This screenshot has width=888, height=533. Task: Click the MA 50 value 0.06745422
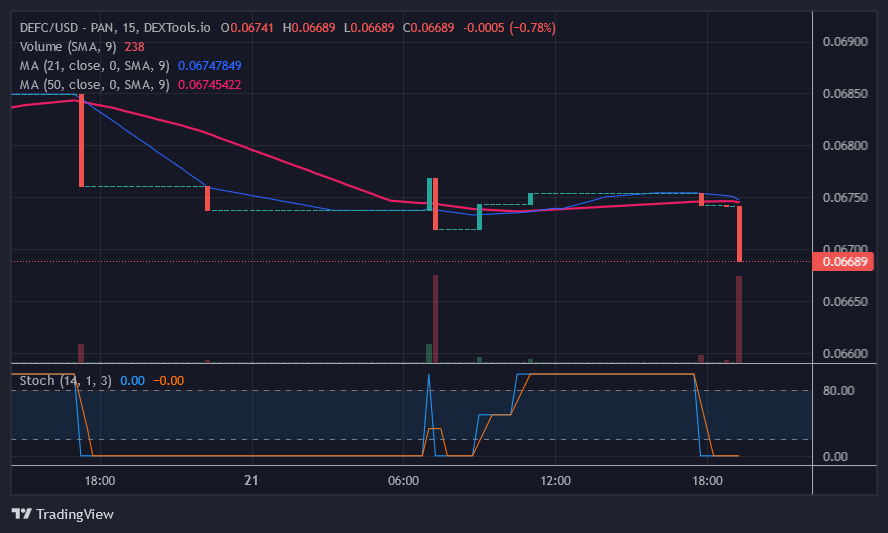(210, 84)
